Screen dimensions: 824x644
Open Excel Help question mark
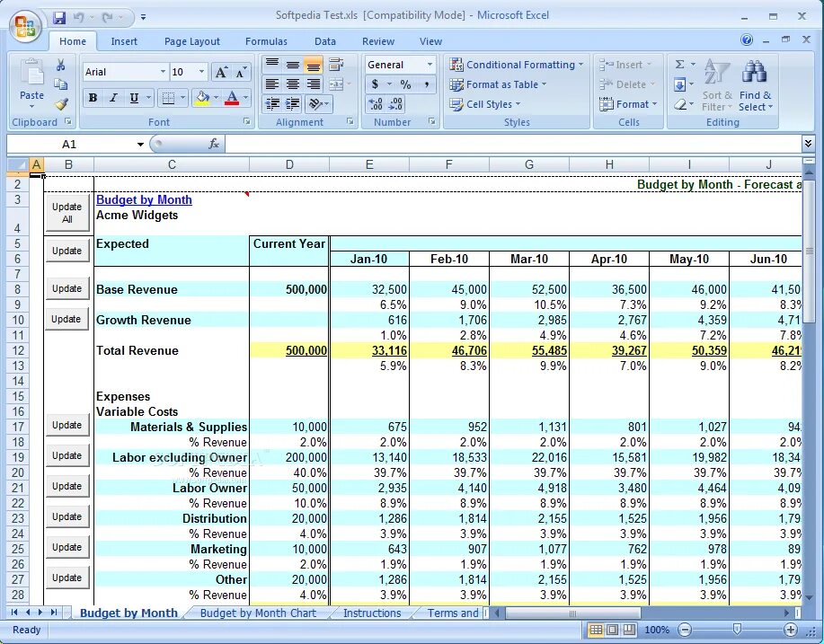(746, 40)
